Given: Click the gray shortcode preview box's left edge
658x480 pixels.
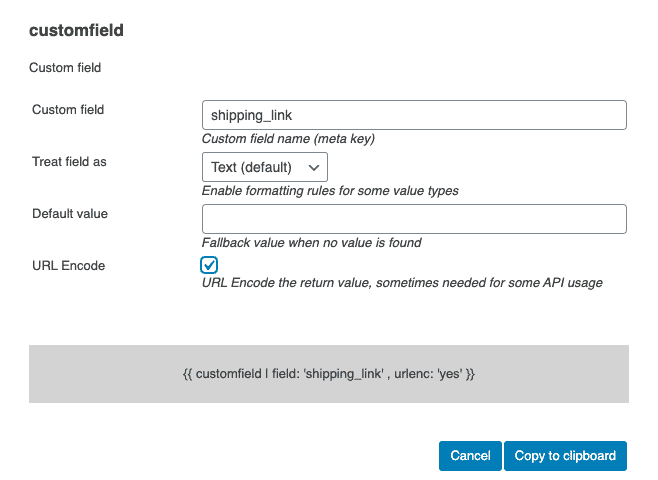Looking at the screenshot, I should (x=36, y=374).
